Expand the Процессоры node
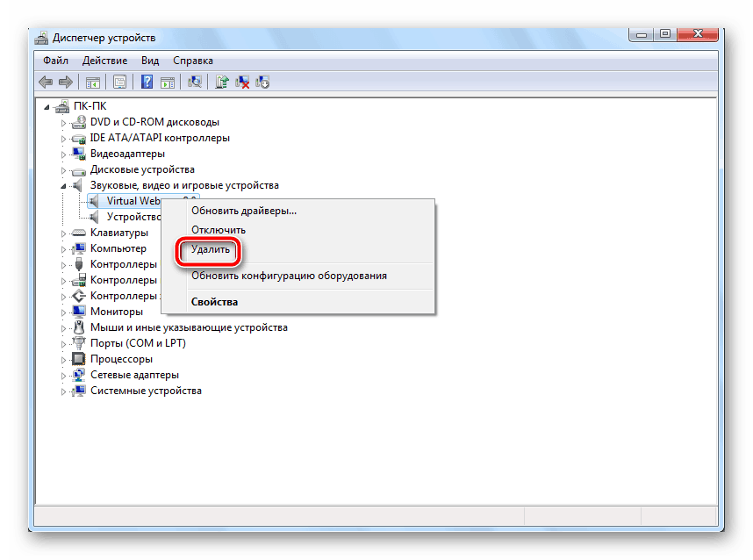Viewport: 753px width, 560px height. tap(63, 360)
